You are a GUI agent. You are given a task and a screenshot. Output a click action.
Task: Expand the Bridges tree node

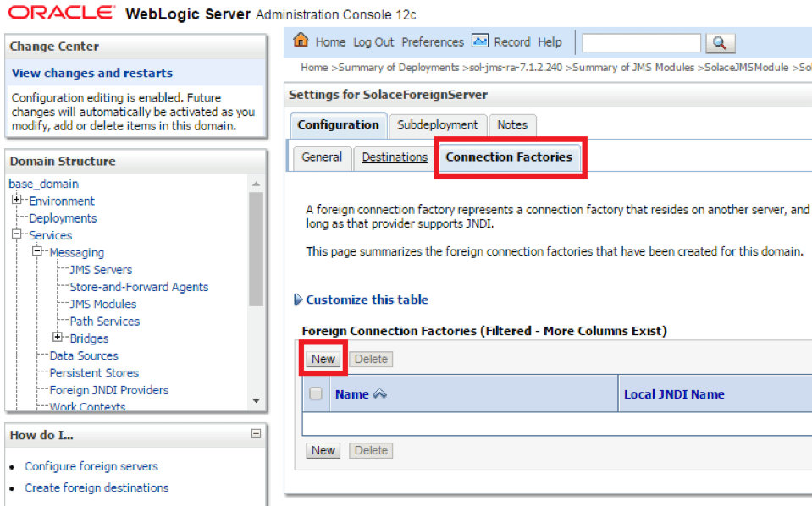[x=57, y=338]
